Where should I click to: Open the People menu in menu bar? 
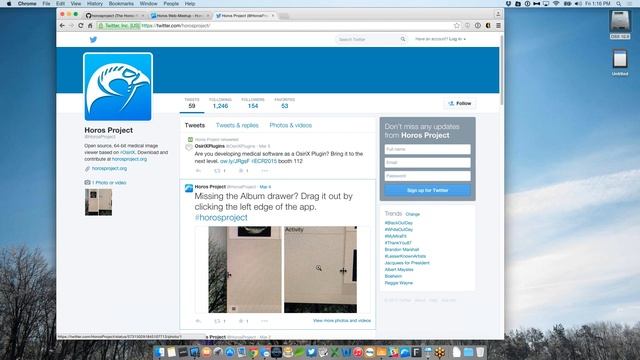point(171,4)
